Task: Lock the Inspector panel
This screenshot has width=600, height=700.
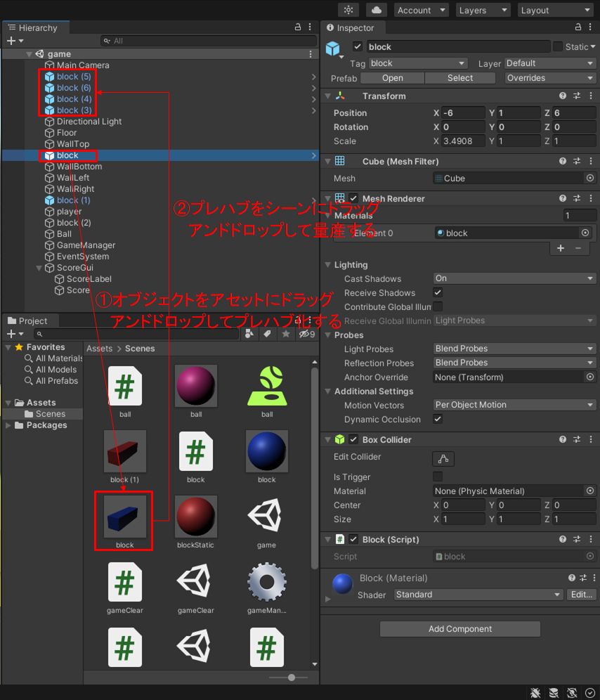Action: 578,27
